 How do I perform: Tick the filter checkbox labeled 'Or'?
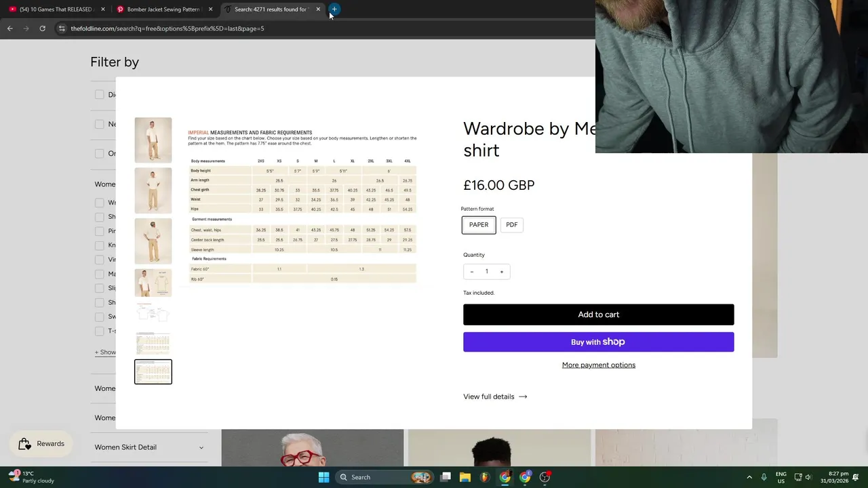[x=100, y=153]
